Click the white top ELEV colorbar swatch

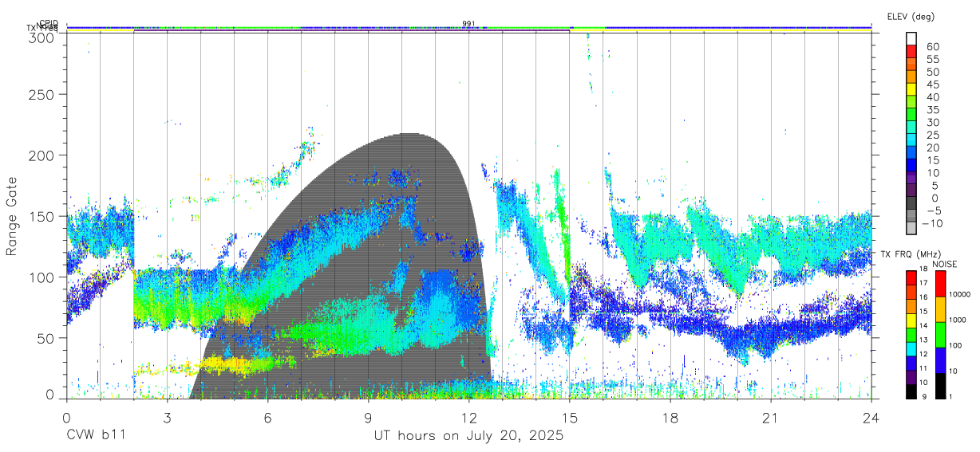911,38
